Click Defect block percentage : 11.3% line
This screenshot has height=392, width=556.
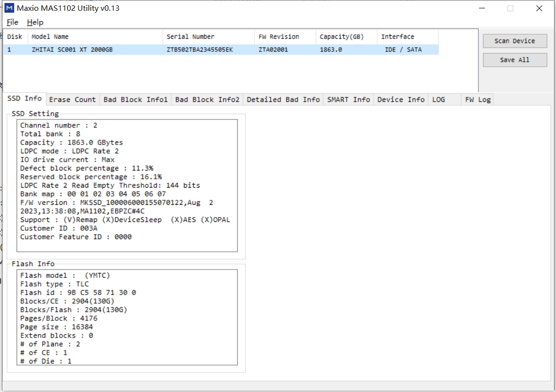[86, 169]
